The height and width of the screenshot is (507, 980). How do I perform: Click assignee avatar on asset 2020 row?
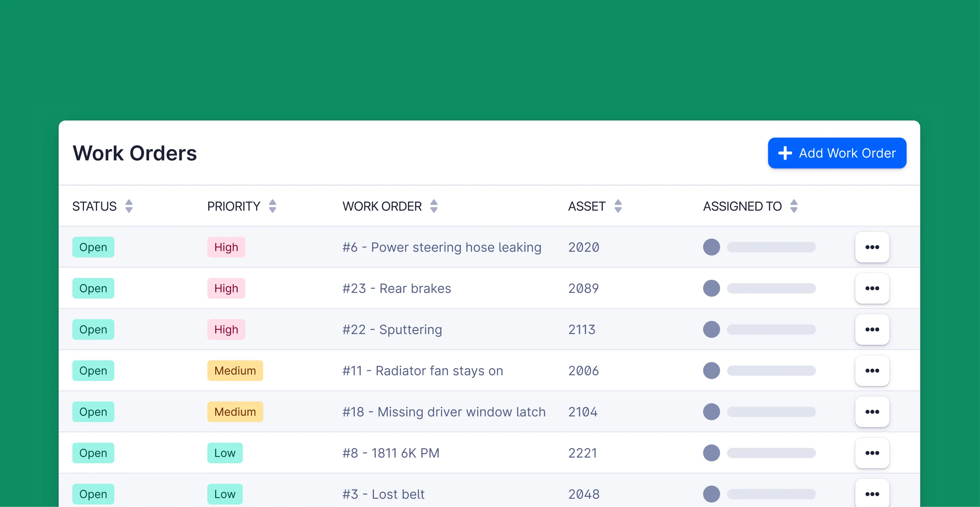click(711, 247)
